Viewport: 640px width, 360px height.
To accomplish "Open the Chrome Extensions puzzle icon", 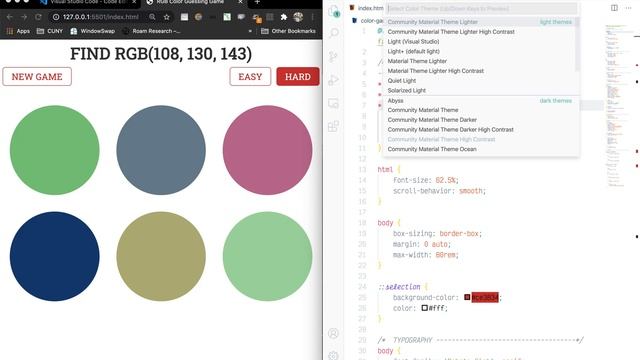I will [x=284, y=17].
